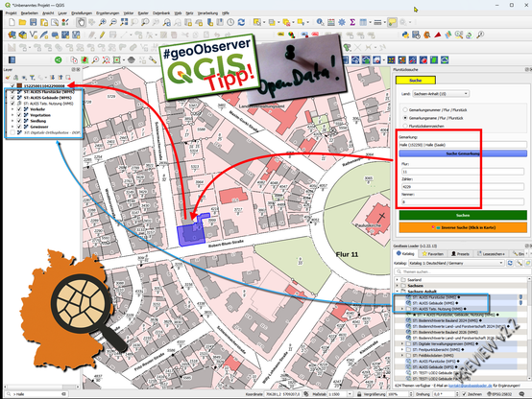This screenshot has width=532, height=399.
Task: Click into the Flur input field
Action: 463,172
